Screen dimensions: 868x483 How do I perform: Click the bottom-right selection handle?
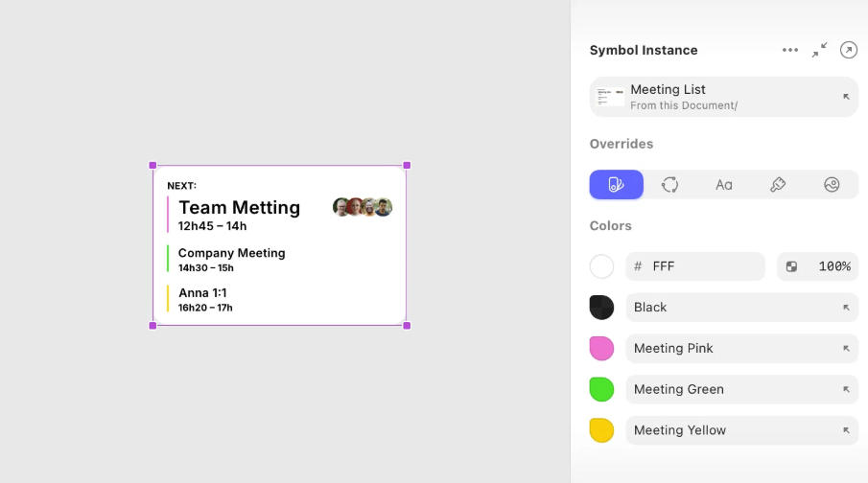pos(407,326)
